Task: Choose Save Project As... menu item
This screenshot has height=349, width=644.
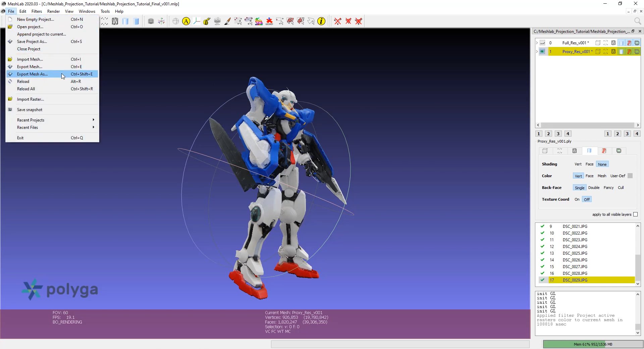Action: [52, 42]
